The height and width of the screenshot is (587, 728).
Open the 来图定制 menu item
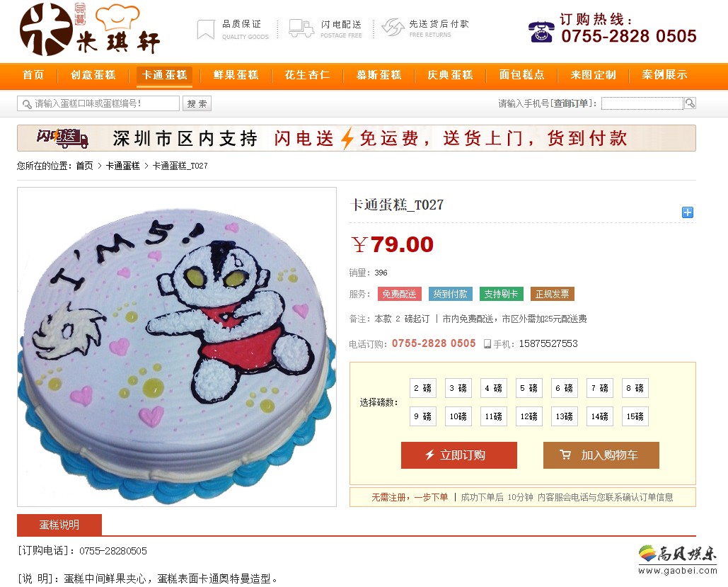(594, 75)
